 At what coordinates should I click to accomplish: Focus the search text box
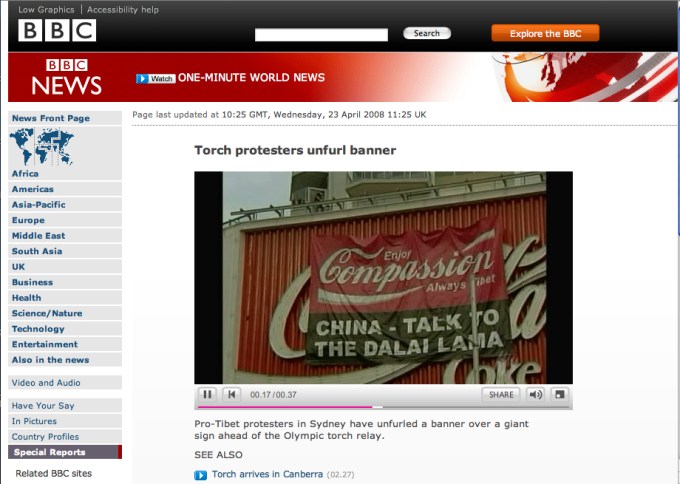[321, 35]
